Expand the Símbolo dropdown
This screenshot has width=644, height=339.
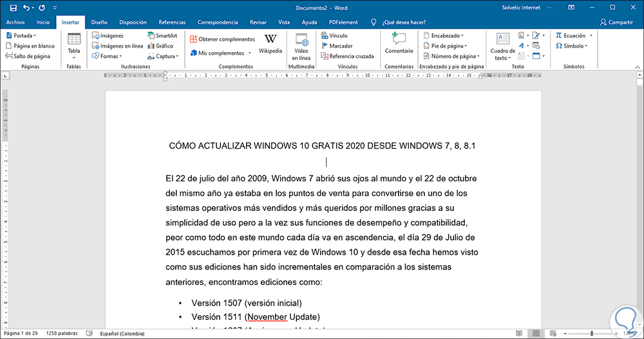point(572,46)
